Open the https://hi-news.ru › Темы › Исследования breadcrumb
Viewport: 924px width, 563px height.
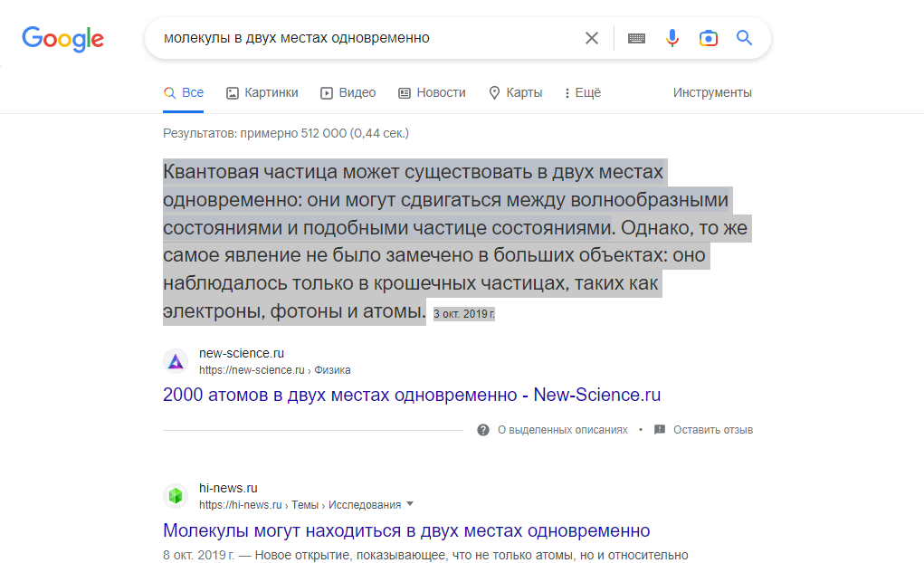300,505
